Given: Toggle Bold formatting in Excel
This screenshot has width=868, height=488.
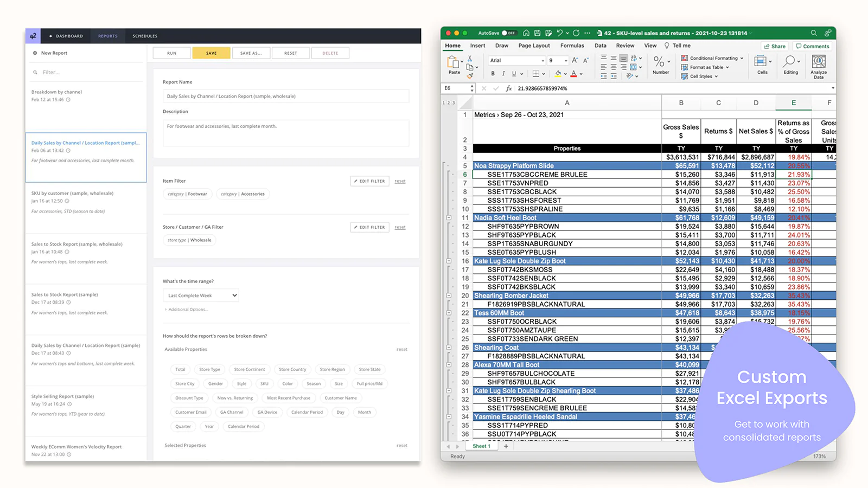Looking at the screenshot, I should tap(493, 74).
